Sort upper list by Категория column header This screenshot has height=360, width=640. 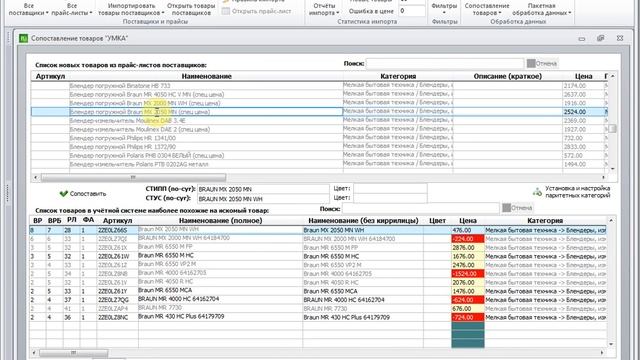click(x=398, y=76)
